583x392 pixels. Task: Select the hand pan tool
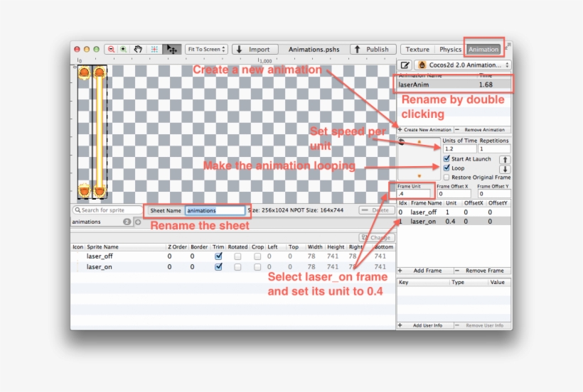(138, 50)
